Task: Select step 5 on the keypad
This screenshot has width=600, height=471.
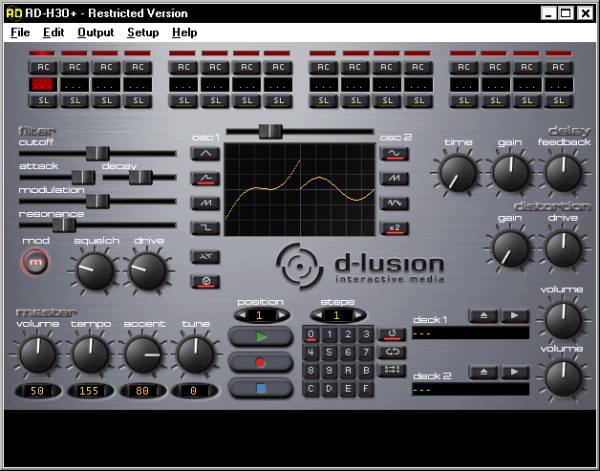Action: [329, 352]
